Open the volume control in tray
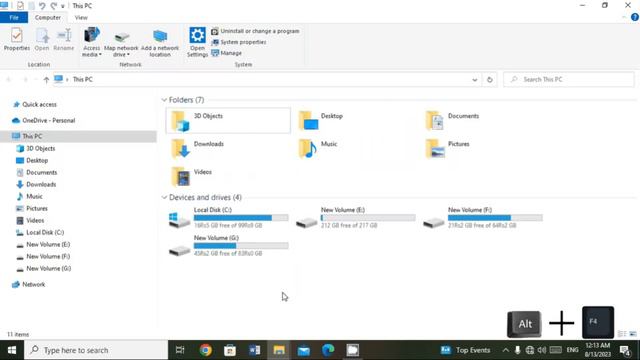 click(x=542, y=350)
